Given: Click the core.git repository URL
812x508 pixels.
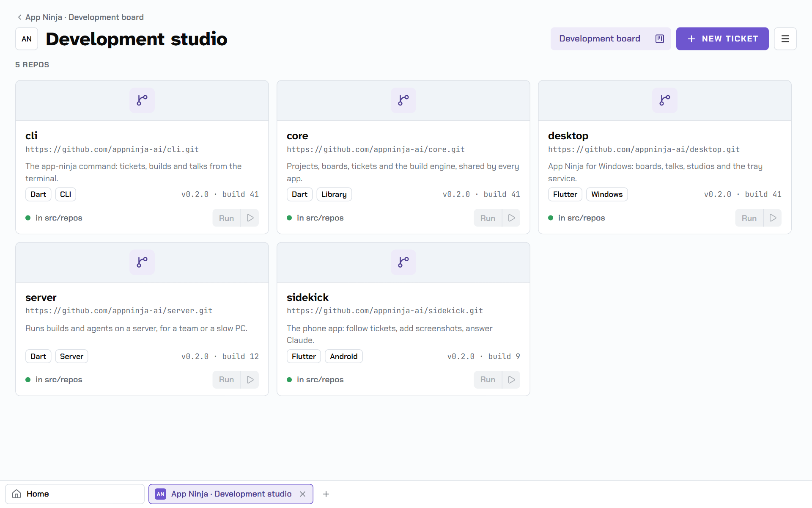Looking at the screenshot, I should (376, 149).
